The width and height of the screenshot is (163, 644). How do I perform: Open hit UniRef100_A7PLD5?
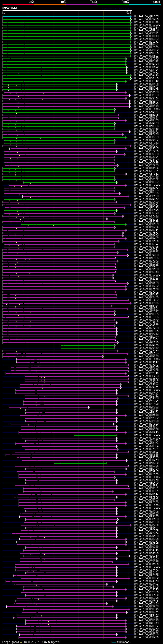coord(146,121)
